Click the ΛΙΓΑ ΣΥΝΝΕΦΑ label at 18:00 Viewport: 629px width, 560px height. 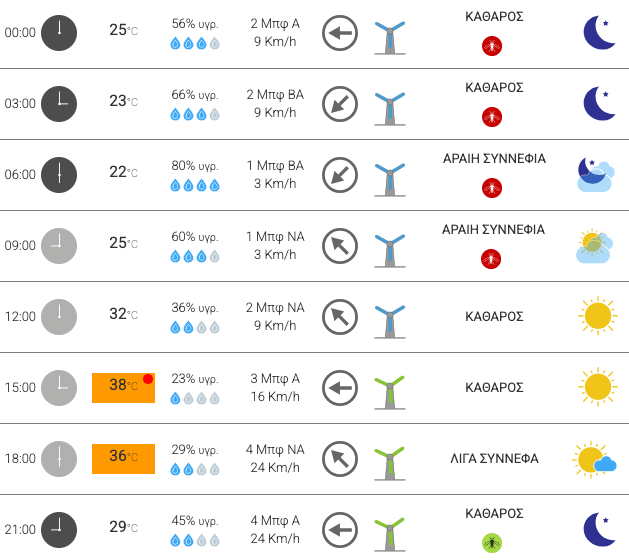click(x=494, y=459)
